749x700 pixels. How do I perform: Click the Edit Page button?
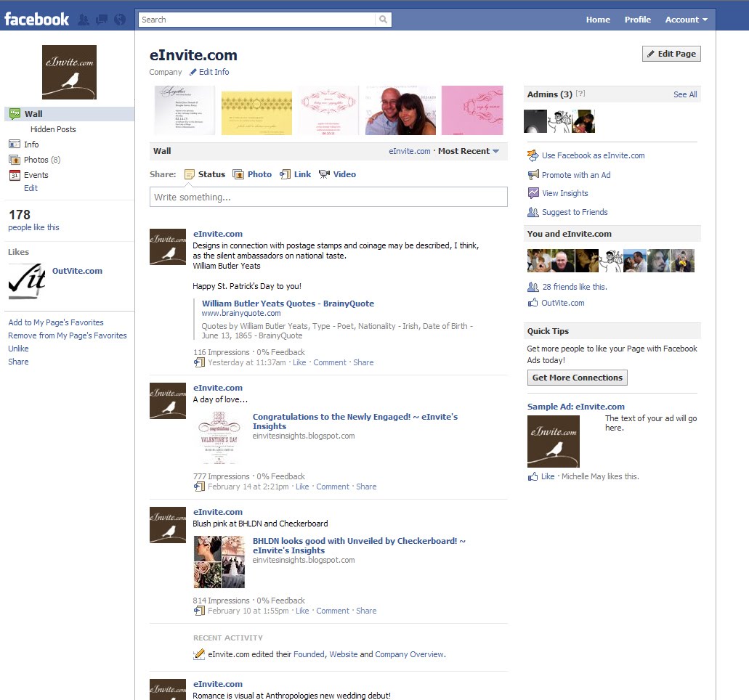tap(671, 54)
